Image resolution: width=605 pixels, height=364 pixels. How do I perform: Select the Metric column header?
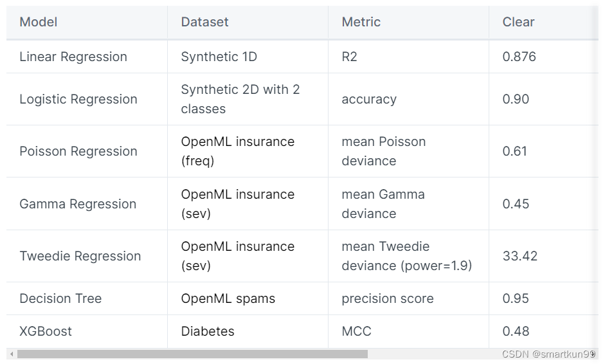[361, 22]
